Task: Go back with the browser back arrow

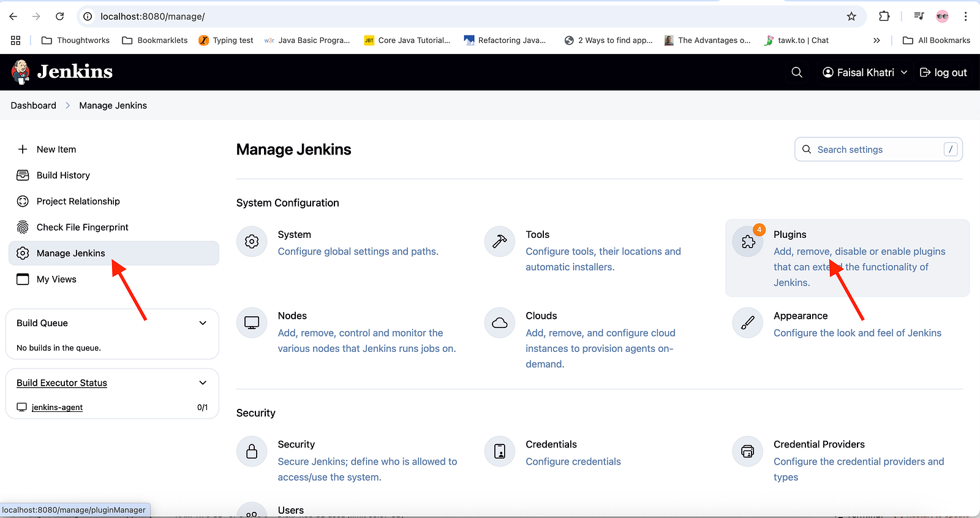Action: (x=13, y=17)
